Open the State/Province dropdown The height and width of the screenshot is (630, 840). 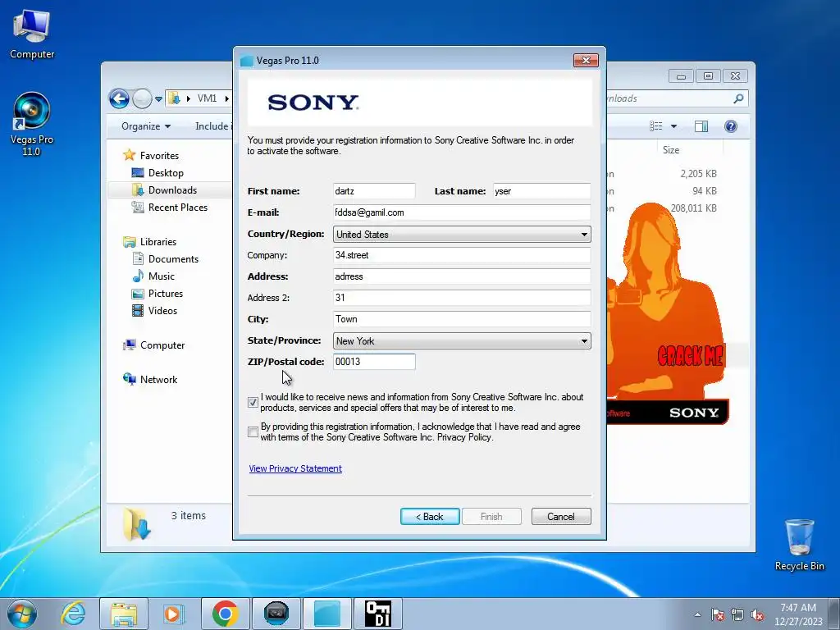462,340
